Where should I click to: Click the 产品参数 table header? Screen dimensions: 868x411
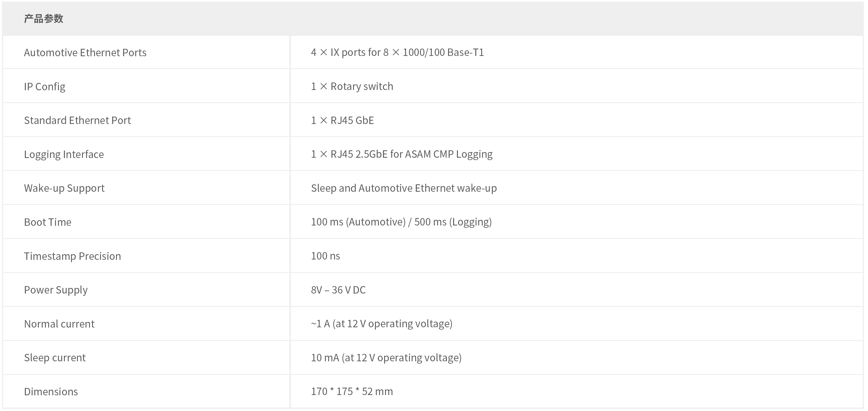click(x=44, y=19)
